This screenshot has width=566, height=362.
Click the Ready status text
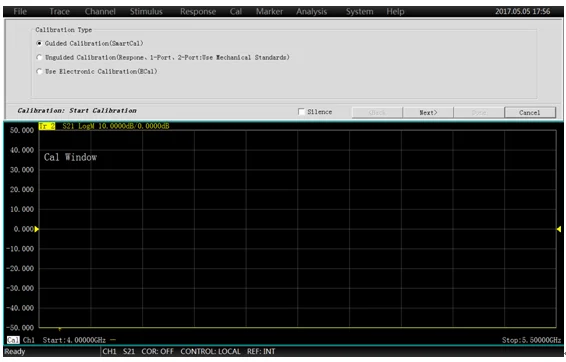coord(15,352)
